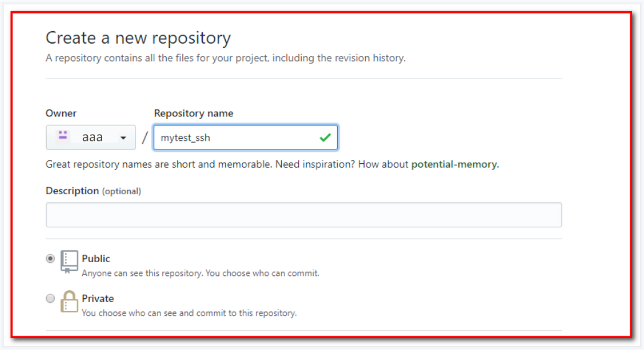Click the Private repository lock icon

(69, 301)
